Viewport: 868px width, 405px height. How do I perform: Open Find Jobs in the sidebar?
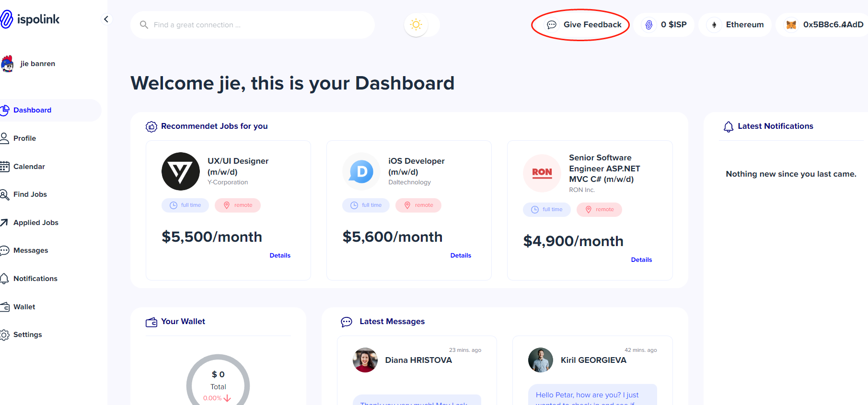(x=30, y=194)
